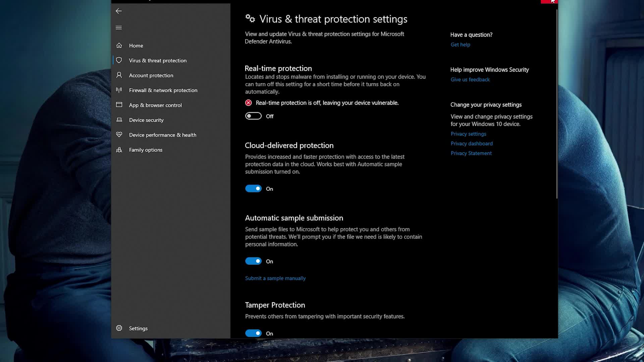The image size is (644, 362).
Task: Click the Firewall & network protection antenna icon
Action: tap(119, 90)
